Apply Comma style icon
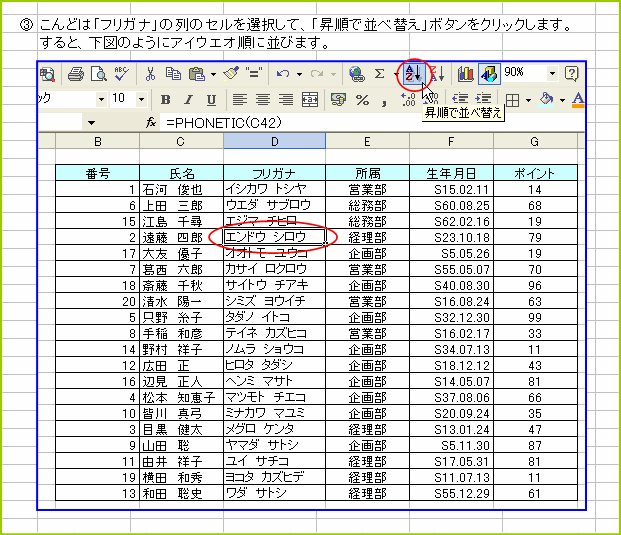Screen dimensions: 621x535 point(384,102)
